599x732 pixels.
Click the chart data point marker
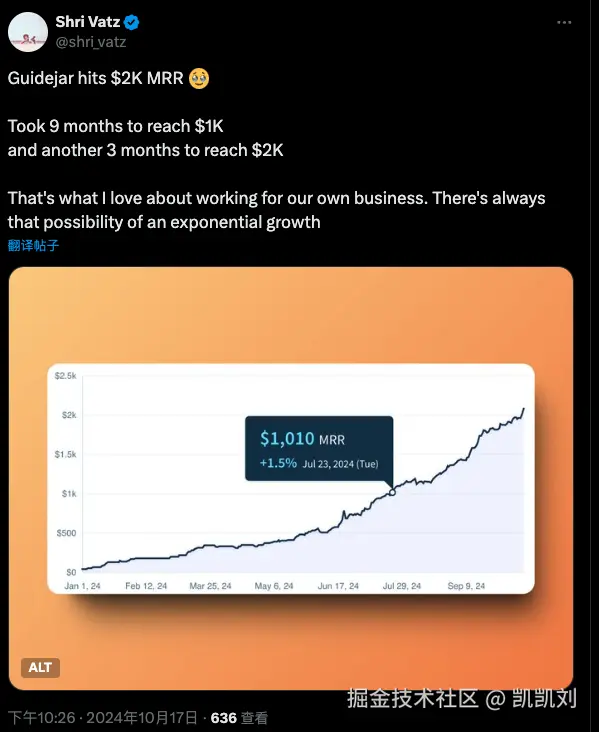(392, 492)
